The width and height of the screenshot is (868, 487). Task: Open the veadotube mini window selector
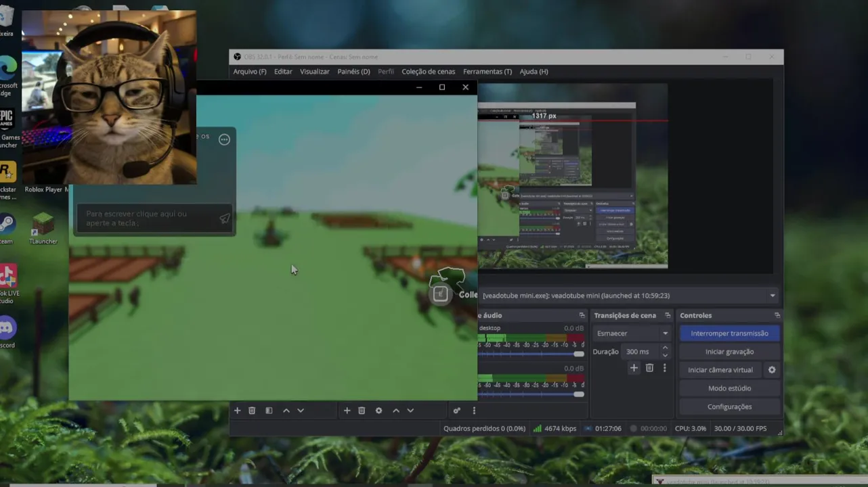click(628, 296)
